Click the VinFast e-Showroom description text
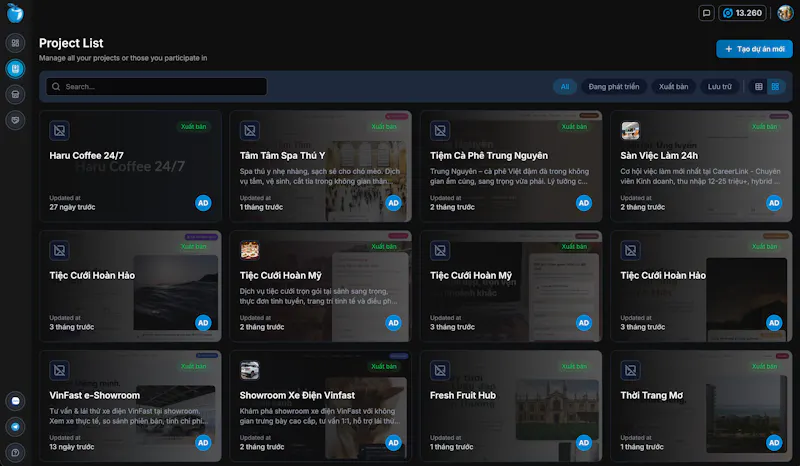This screenshot has height=466, width=800. click(x=129, y=416)
